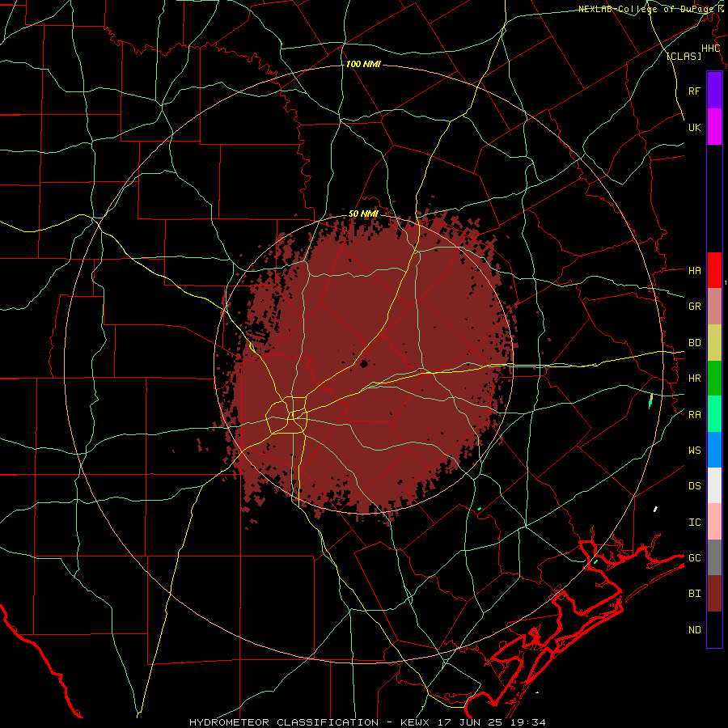Click the RF legend label
728x728 pixels.
(695, 91)
